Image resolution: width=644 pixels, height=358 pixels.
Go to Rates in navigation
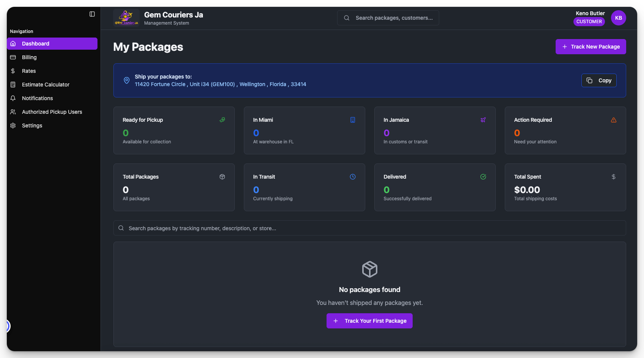click(29, 71)
